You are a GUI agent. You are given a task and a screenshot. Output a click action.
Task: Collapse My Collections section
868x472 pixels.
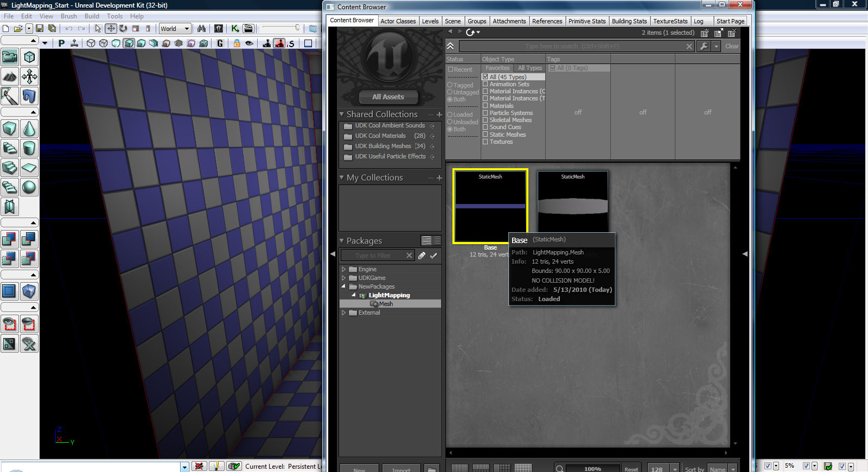(342, 177)
